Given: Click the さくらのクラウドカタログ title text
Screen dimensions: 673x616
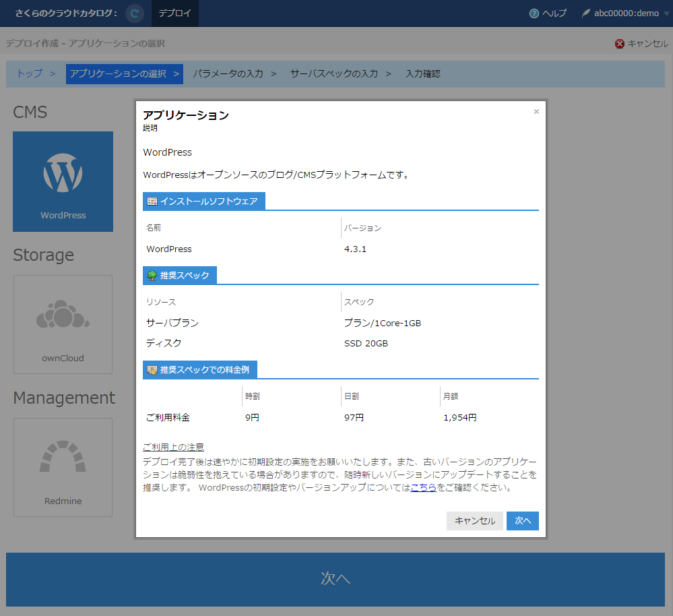Looking at the screenshot, I should (x=66, y=13).
